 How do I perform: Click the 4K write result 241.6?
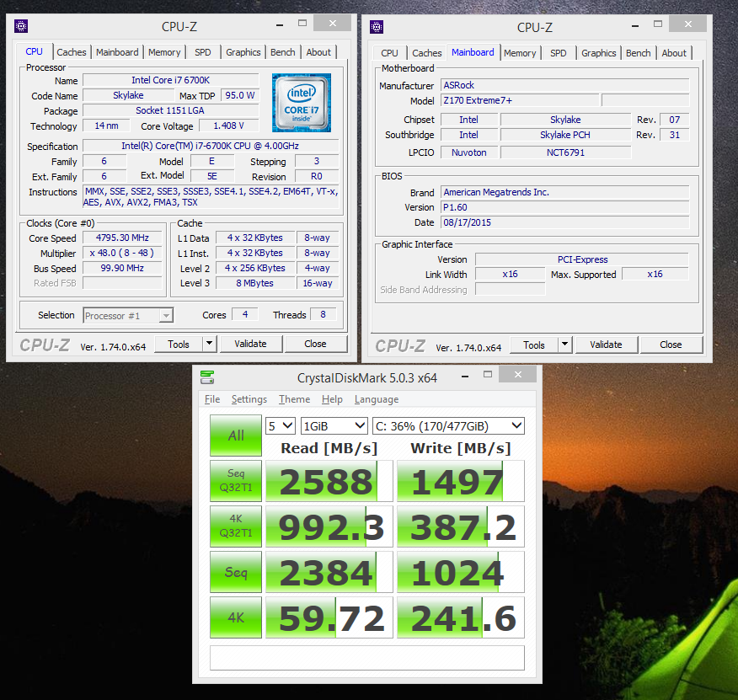click(x=461, y=617)
